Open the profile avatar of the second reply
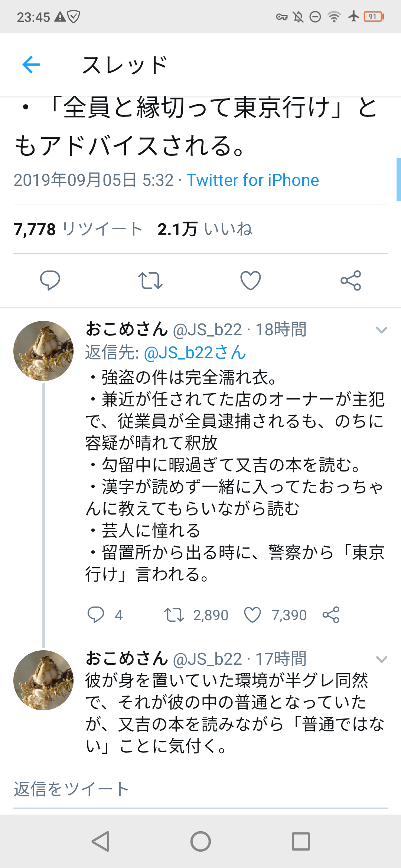This screenshot has width=401, height=868. [43, 680]
